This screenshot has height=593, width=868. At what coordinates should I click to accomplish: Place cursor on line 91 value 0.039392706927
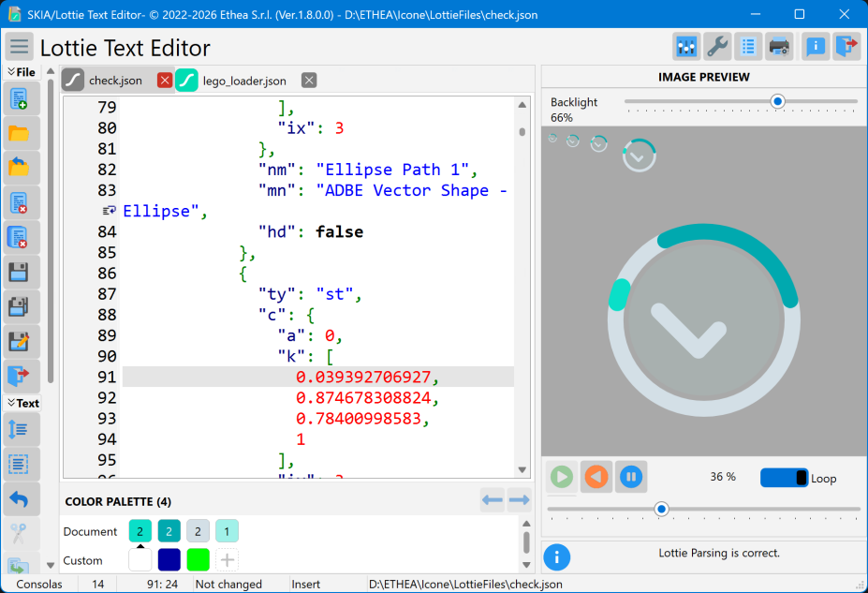pos(363,377)
